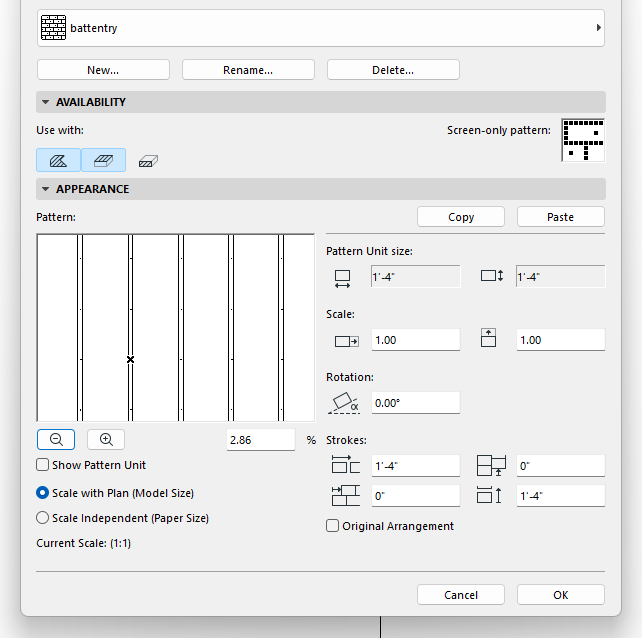Click the New... button
This screenshot has width=642, height=638.
(x=103, y=70)
